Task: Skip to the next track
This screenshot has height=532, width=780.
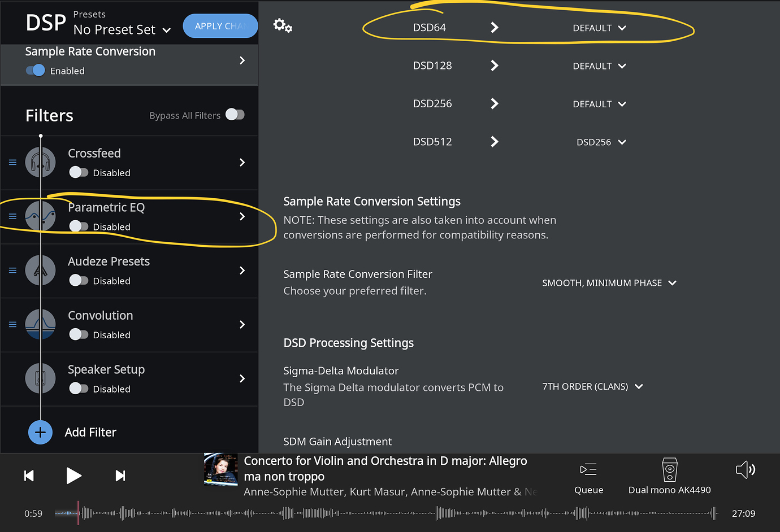Action: point(120,476)
